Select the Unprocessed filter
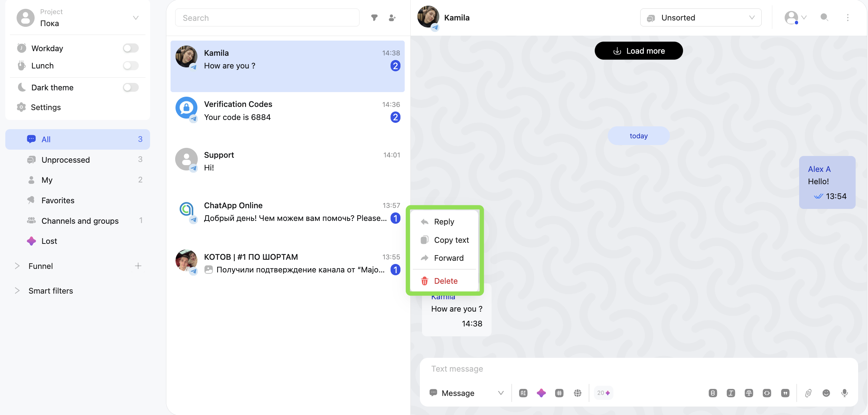 click(x=78, y=160)
